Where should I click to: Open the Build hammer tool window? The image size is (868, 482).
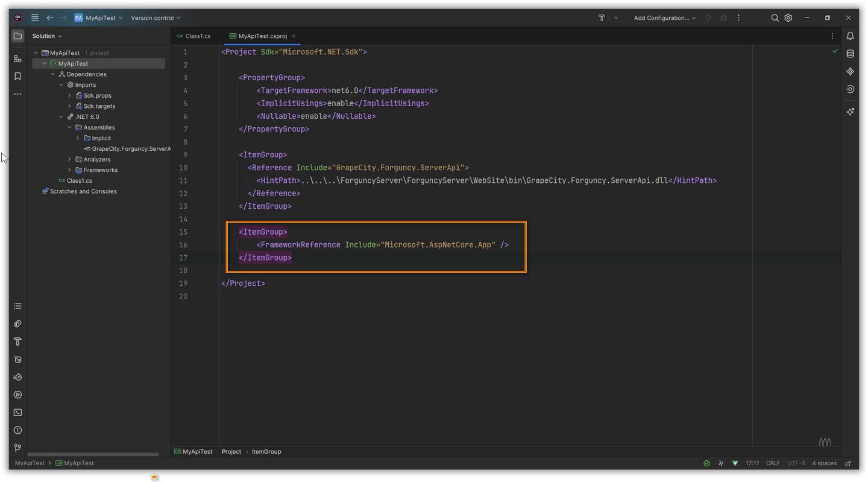[x=17, y=341]
